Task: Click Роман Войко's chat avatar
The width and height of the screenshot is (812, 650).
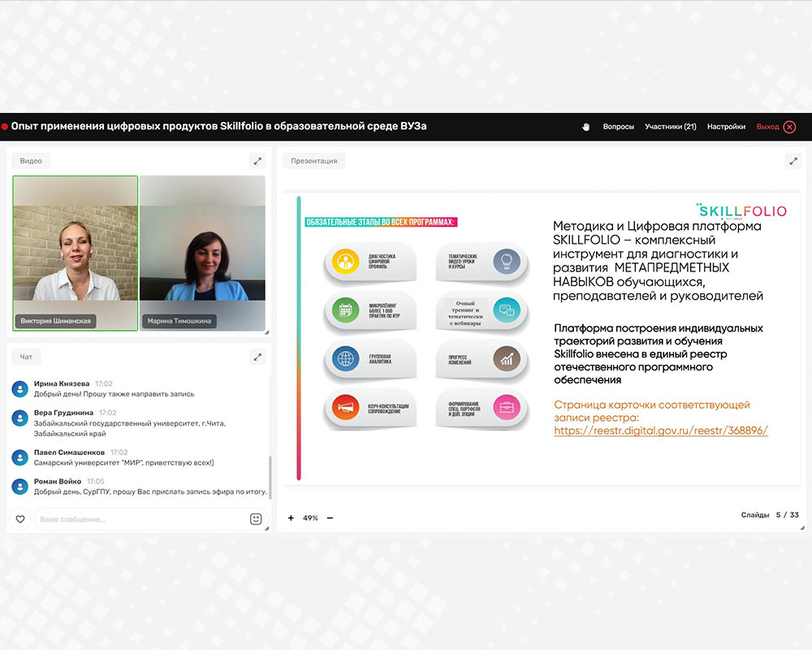Action: [20, 486]
